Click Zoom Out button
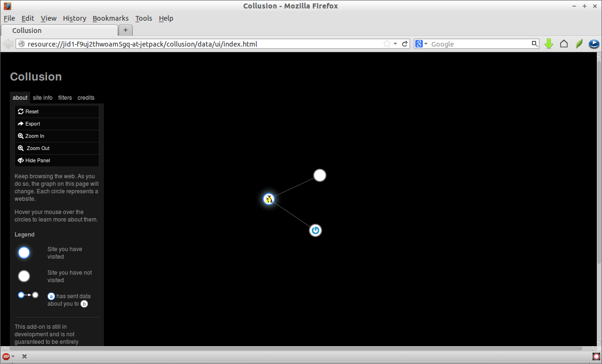The width and height of the screenshot is (602, 364). [57, 148]
